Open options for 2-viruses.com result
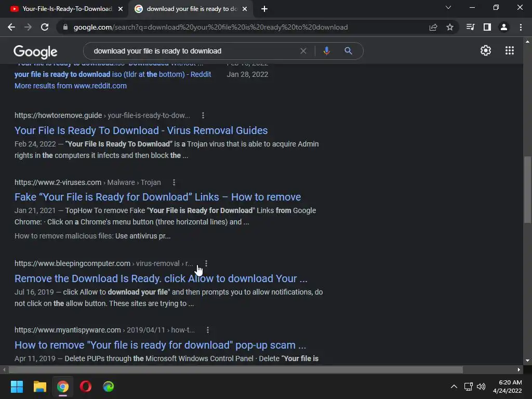The image size is (532, 399). click(174, 182)
